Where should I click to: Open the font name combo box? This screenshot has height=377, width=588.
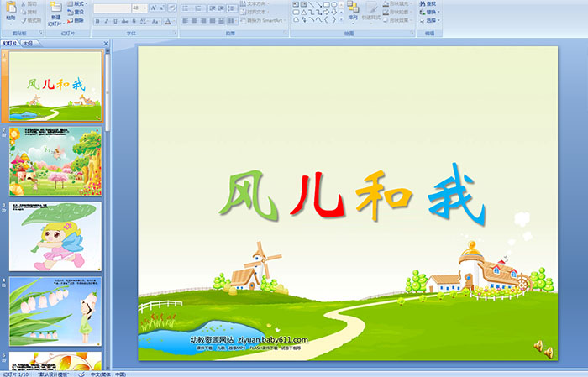(x=112, y=8)
